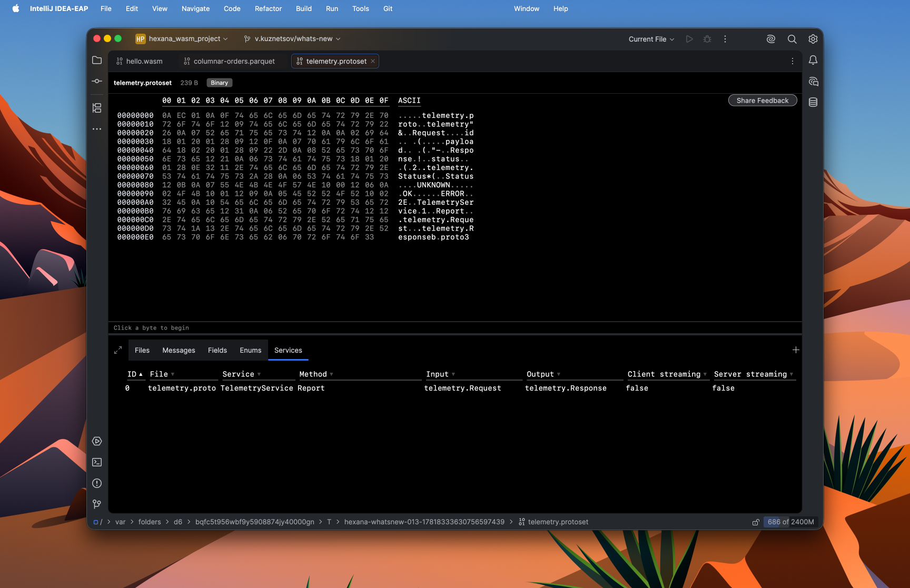Open the Tools menu

(361, 8)
